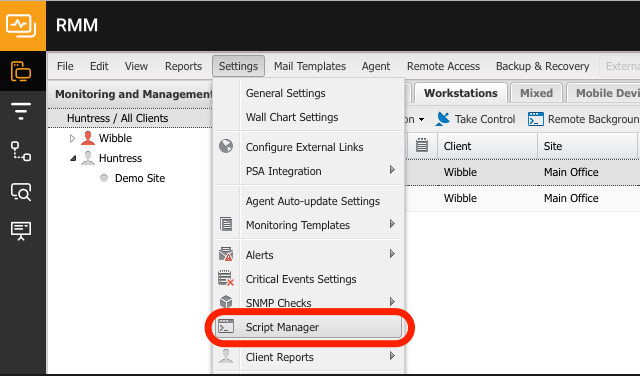The height and width of the screenshot is (376, 640).
Task: Click the notes column header icon
Action: tap(422, 145)
